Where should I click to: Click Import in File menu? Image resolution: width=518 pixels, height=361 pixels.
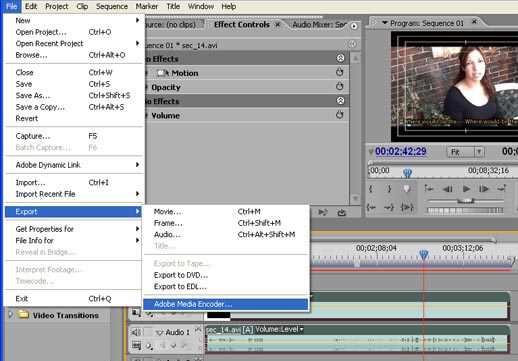click(x=74, y=182)
